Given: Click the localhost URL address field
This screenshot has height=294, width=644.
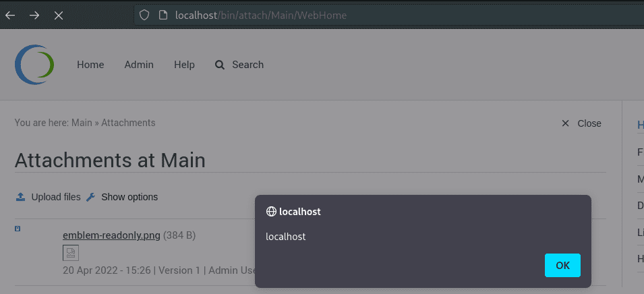Looking at the screenshot, I should click(x=386, y=16).
